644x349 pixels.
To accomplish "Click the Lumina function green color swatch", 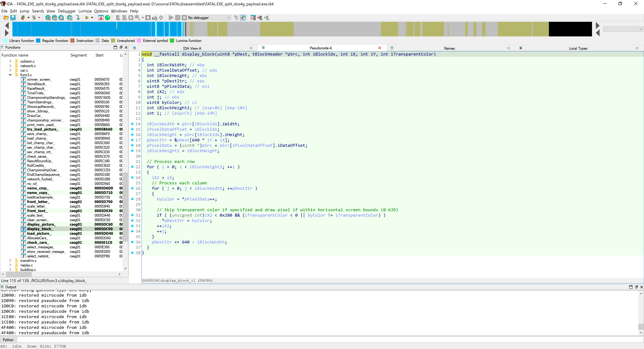I will pos(172,41).
